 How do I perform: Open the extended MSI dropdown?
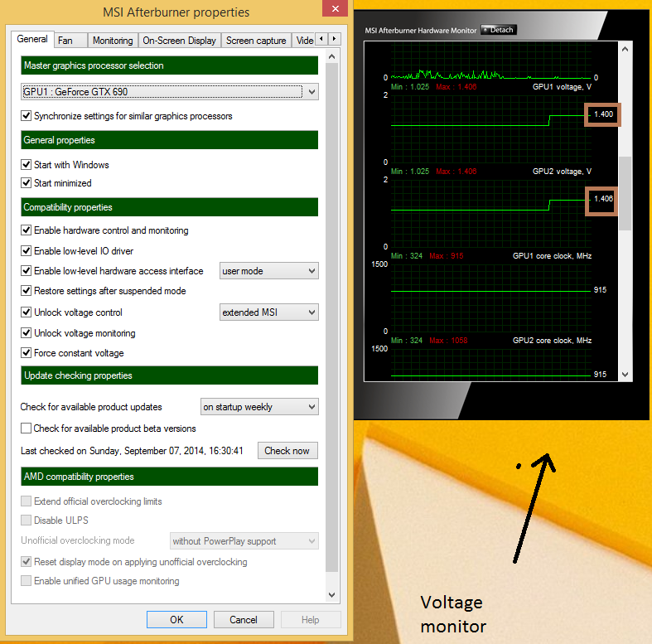269,312
